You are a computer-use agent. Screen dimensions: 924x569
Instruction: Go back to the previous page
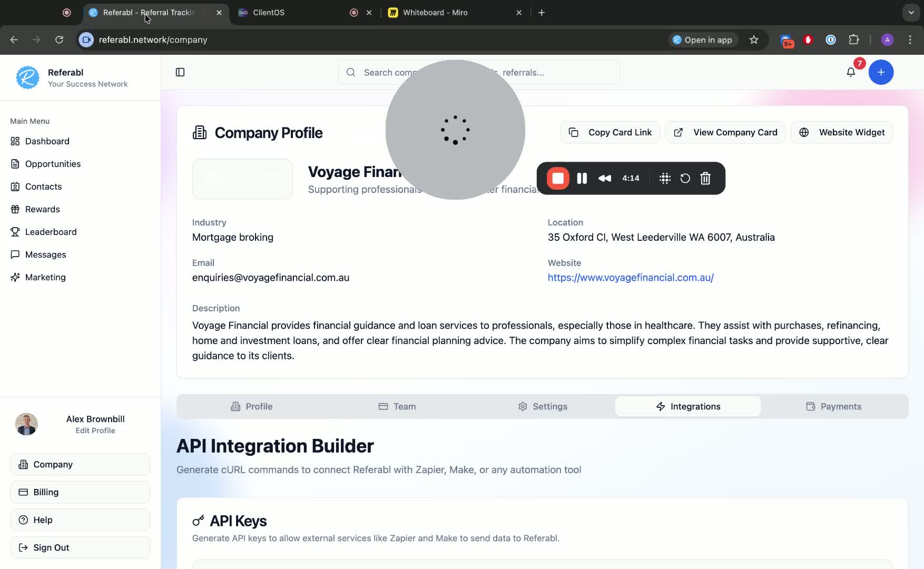[x=14, y=40]
